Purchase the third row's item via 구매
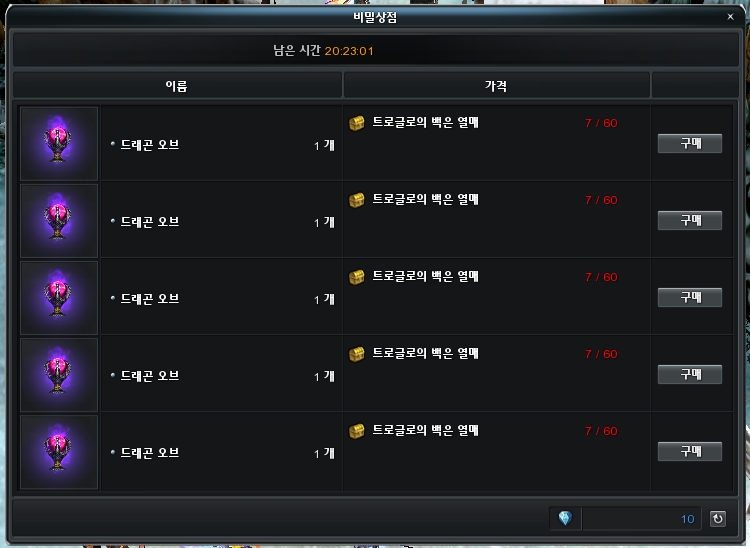Screen dimensions: 750x548 coord(690,297)
